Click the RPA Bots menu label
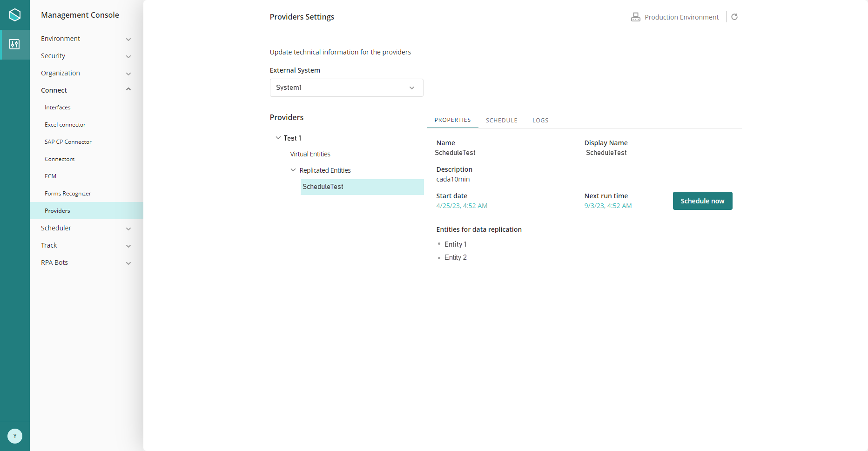Screen dimensions: 868x451 coord(54,263)
